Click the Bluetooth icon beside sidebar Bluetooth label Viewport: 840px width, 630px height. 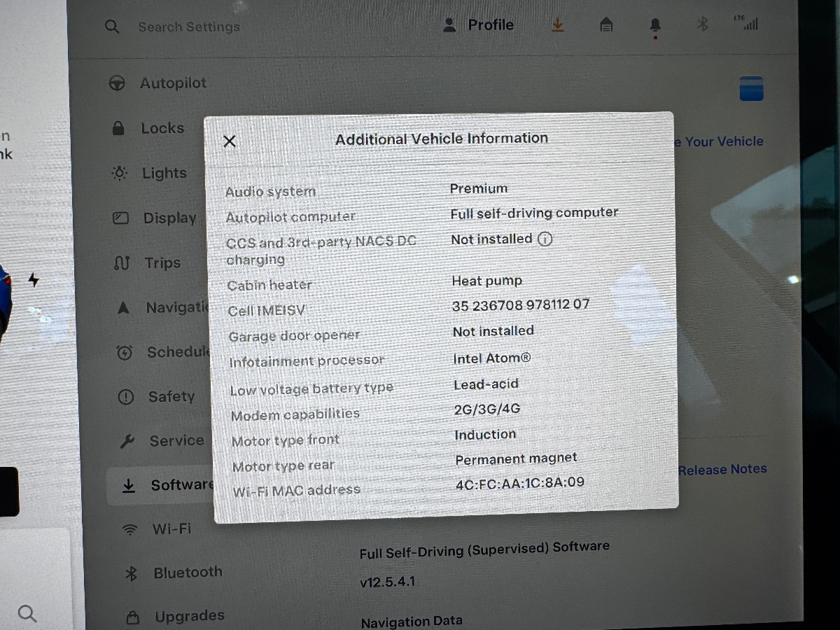131,574
